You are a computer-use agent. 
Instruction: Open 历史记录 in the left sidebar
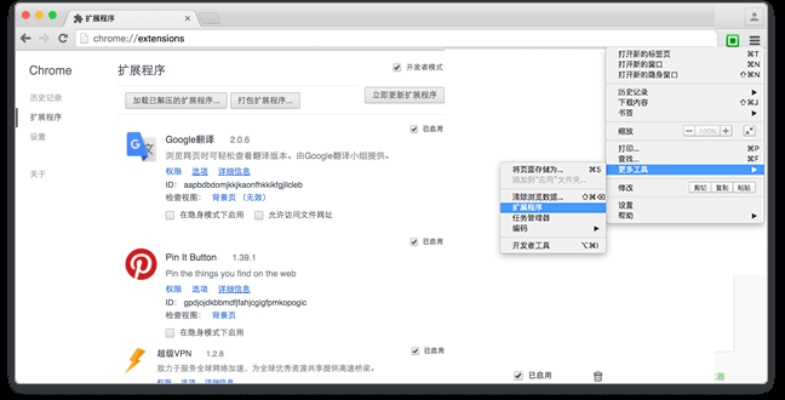[x=46, y=98]
